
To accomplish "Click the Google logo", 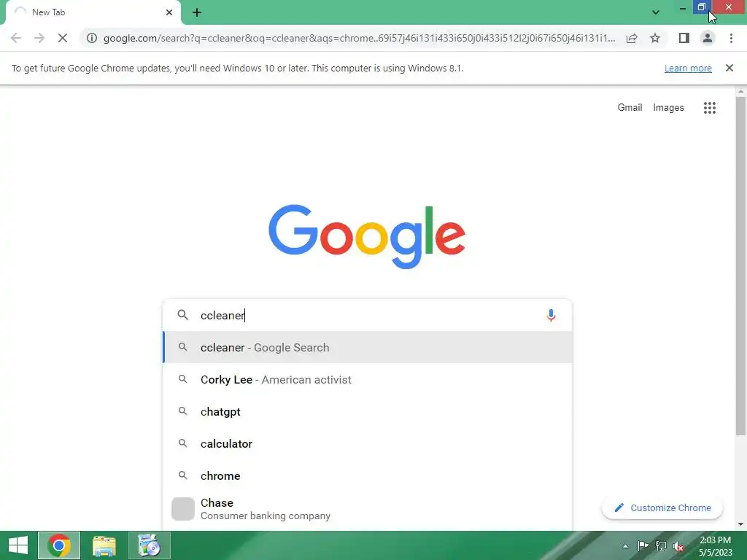I will coord(367,237).
